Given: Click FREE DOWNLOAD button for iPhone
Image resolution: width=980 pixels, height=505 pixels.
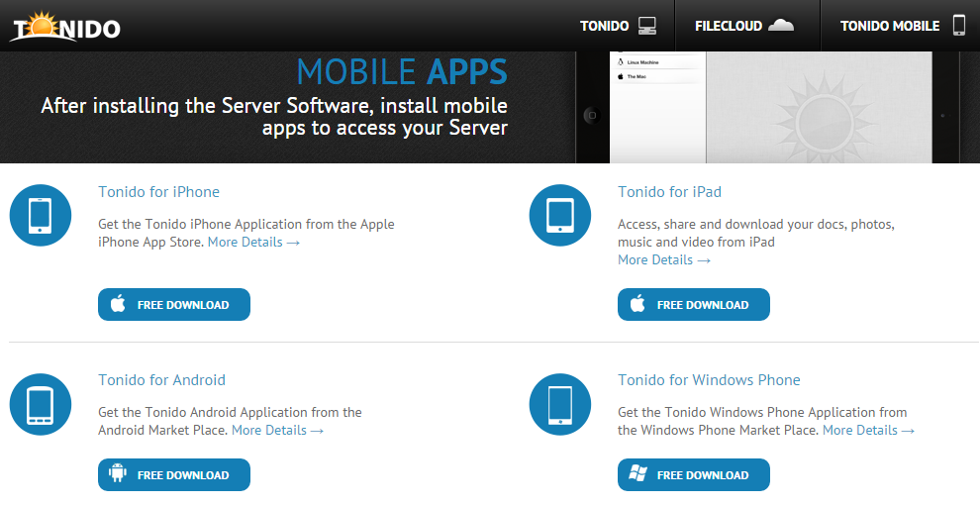Looking at the screenshot, I should coord(174,304).
